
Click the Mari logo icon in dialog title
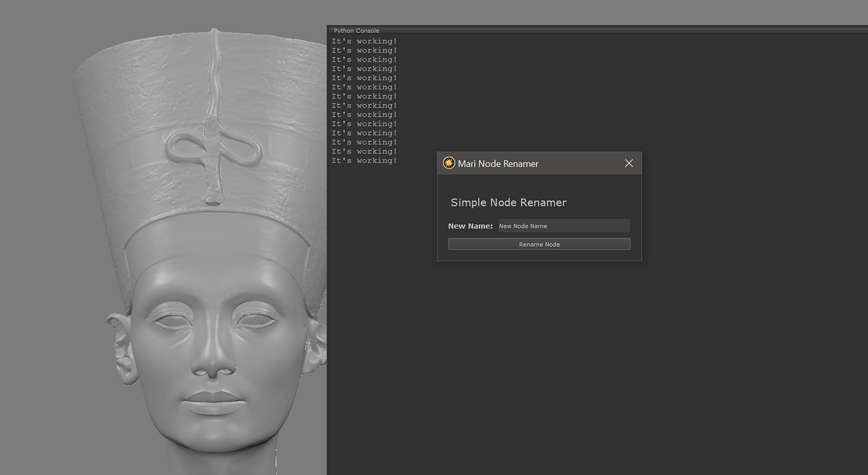[448, 163]
